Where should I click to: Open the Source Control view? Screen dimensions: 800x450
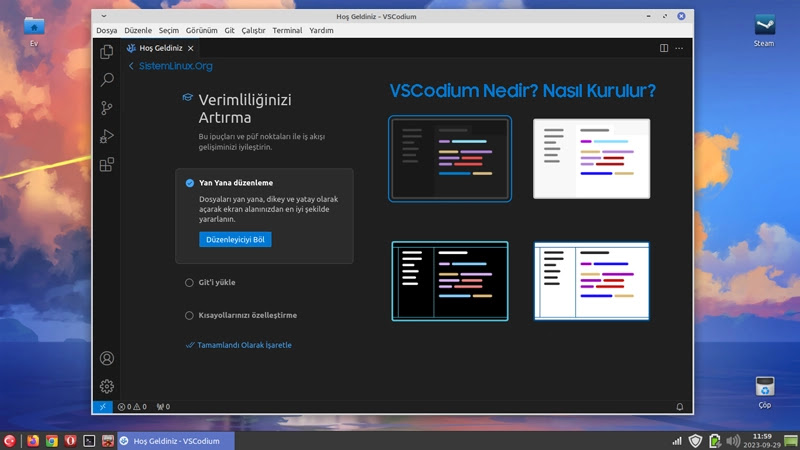[107, 108]
